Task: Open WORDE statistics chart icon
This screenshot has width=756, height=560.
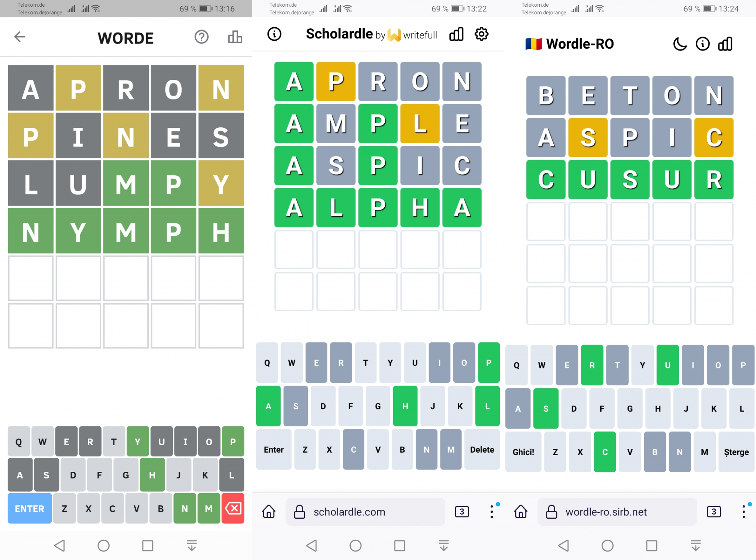Action: pos(235,37)
